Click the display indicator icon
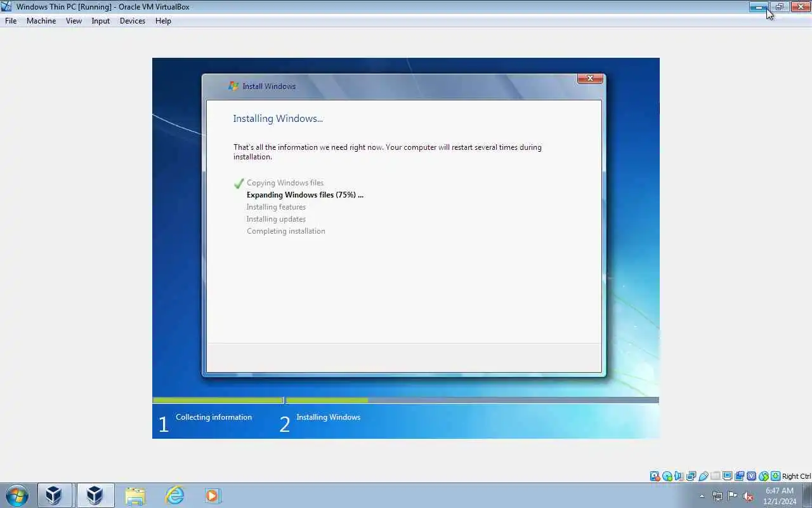The image size is (812, 508). point(727,476)
